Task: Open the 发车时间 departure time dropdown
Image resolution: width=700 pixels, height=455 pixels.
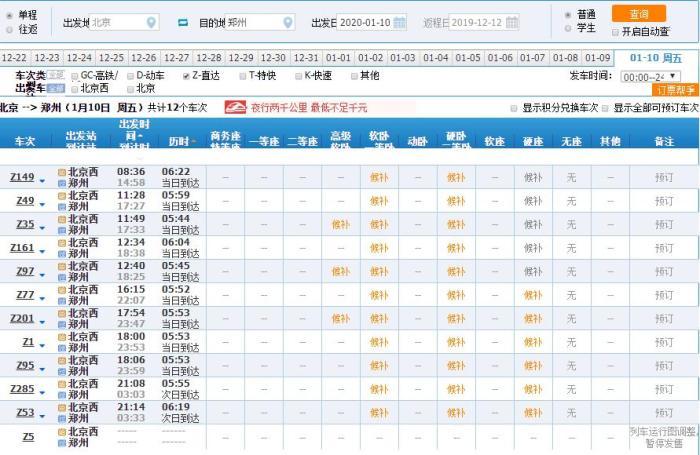Action: point(650,76)
